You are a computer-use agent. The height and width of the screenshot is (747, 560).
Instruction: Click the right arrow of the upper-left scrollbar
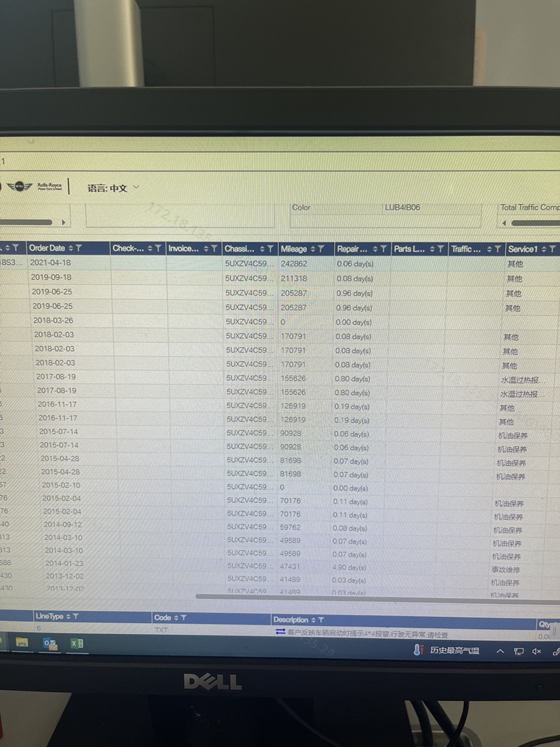[x=64, y=223]
